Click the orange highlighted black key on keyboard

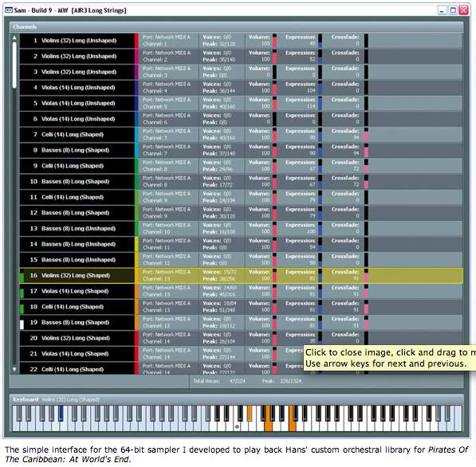[250, 414]
